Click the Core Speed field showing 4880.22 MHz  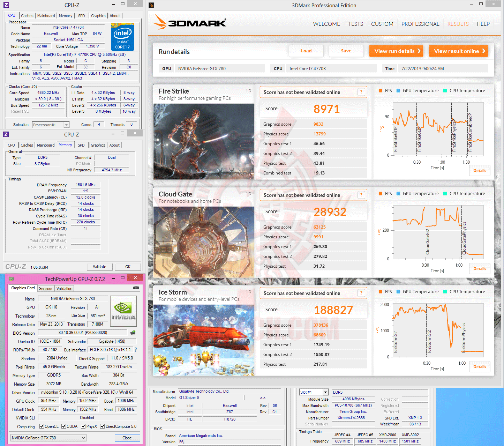point(48,93)
